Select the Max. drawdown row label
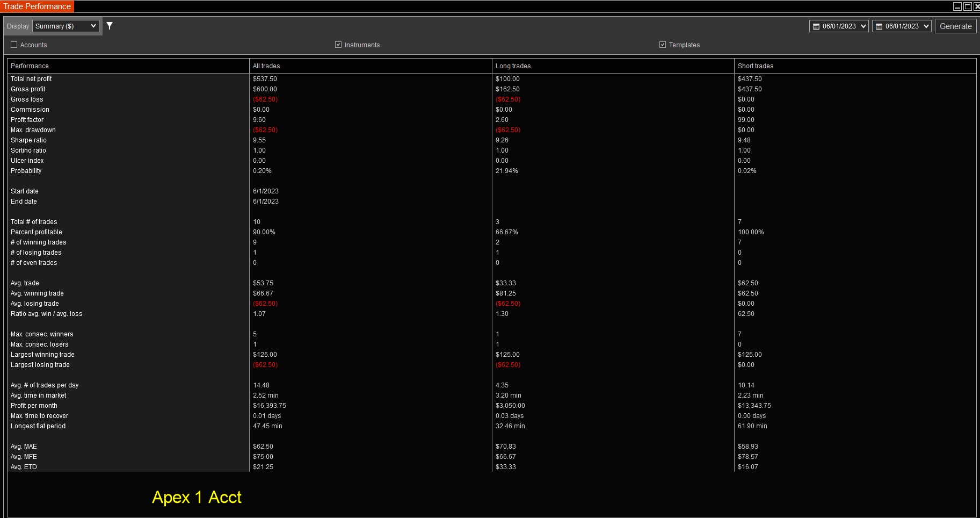The width and height of the screenshot is (980, 518). (x=33, y=130)
